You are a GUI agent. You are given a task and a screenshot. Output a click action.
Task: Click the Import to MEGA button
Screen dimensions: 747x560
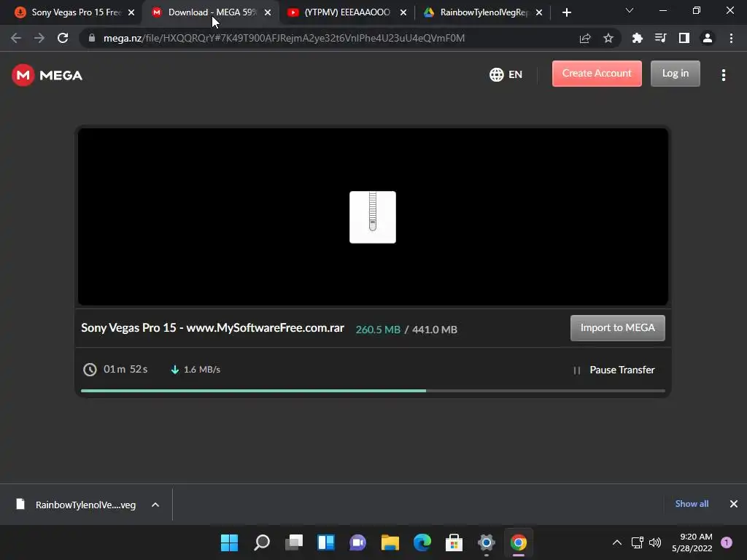pos(617,327)
